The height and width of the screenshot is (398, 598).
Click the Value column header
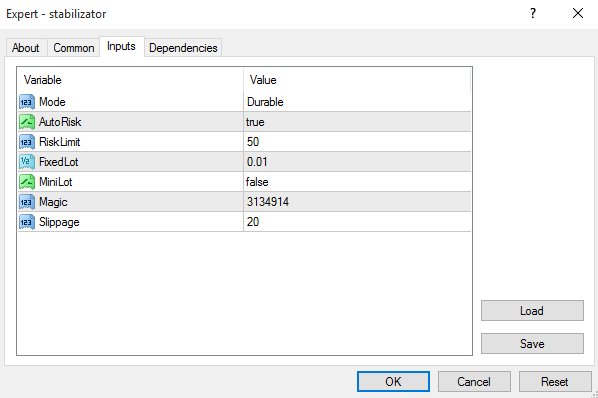[x=357, y=80]
